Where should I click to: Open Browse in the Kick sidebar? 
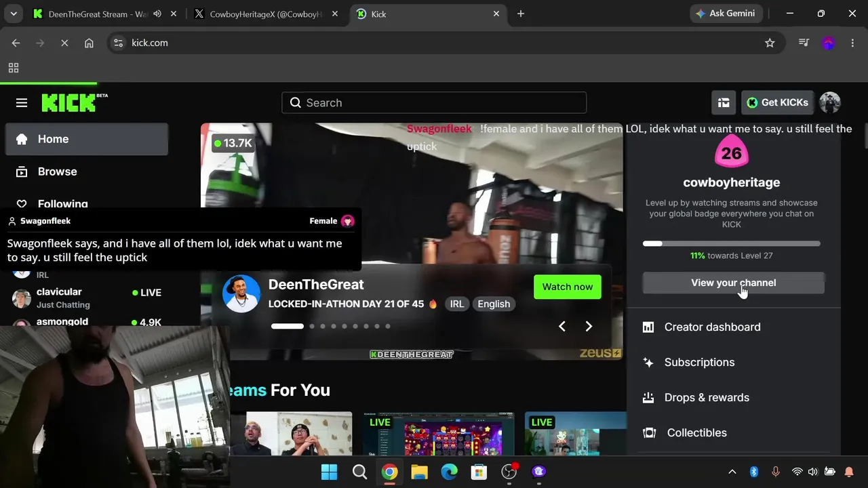point(87,171)
